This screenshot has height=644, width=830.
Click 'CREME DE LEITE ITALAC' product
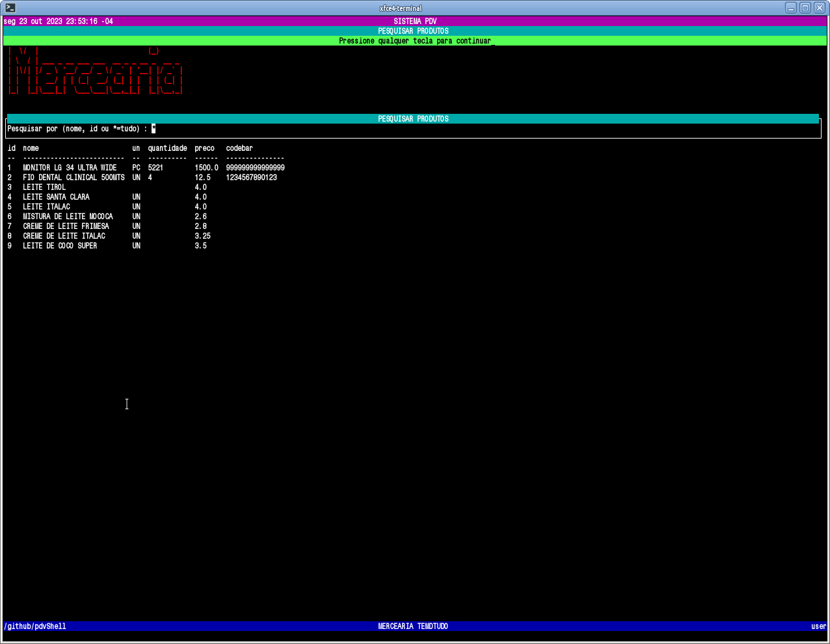(x=64, y=236)
